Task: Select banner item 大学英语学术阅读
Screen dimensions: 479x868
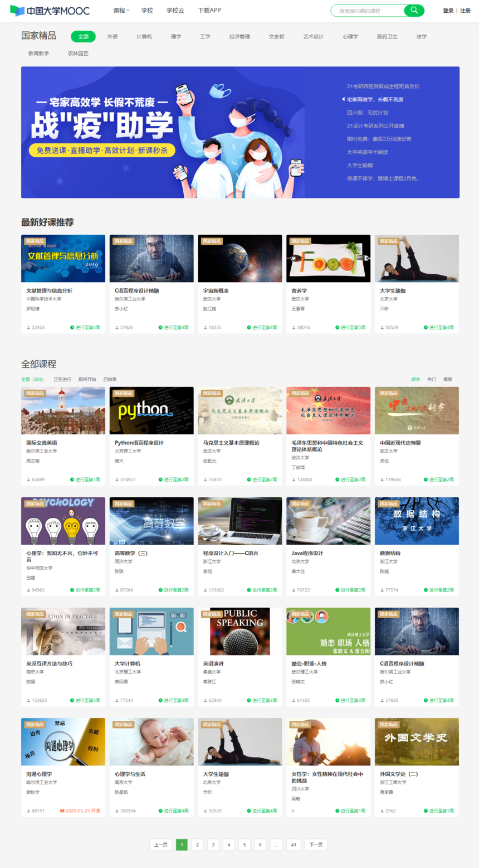Action: click(368, 152)
